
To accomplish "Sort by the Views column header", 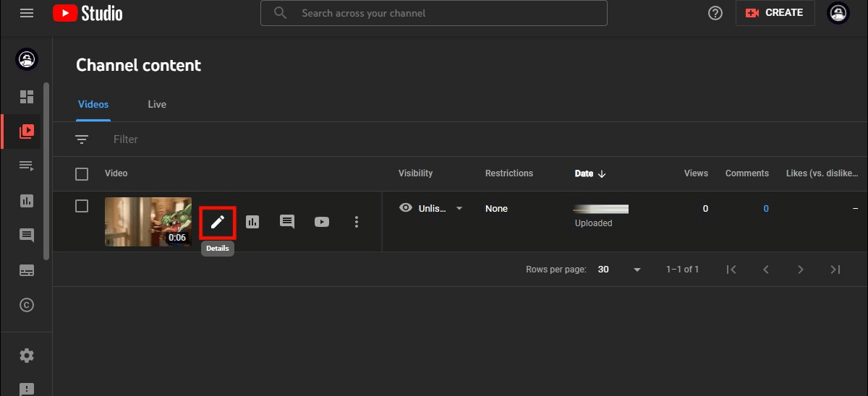I will click(x=696, y=173).
